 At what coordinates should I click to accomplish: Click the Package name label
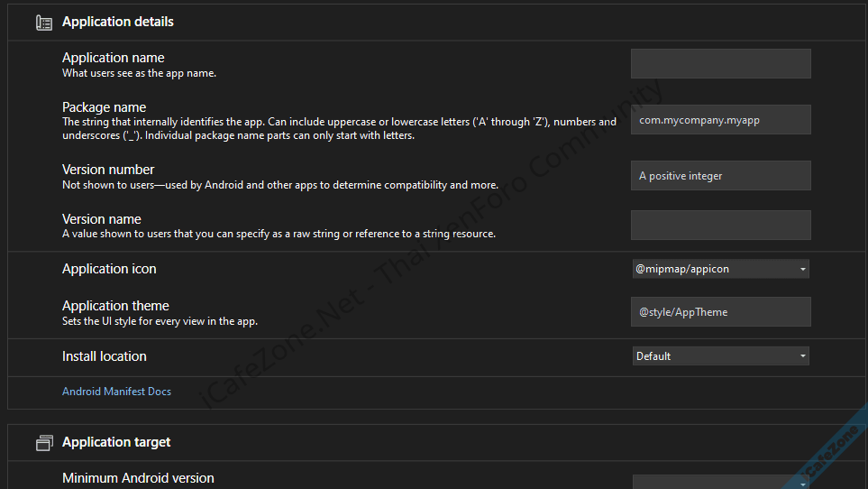tap(104, 107)
